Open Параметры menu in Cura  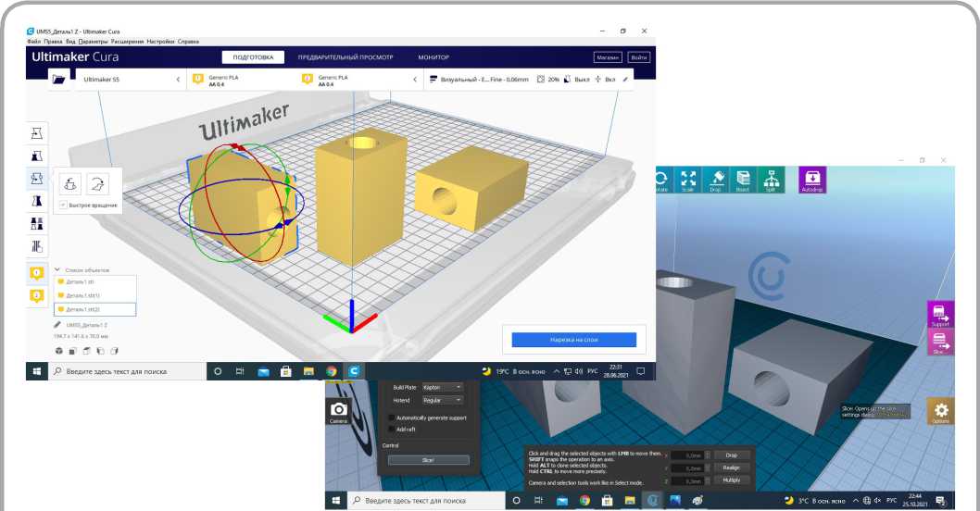[94, 42]
